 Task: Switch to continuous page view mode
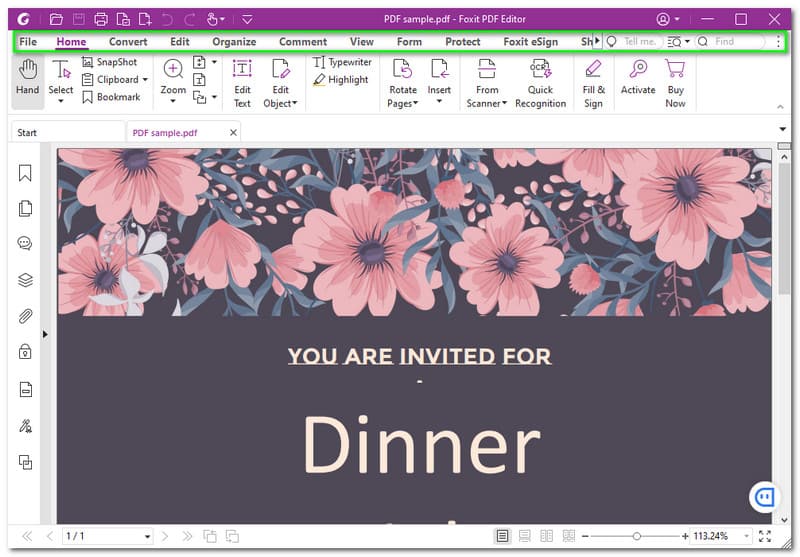(x=524, y=537)
